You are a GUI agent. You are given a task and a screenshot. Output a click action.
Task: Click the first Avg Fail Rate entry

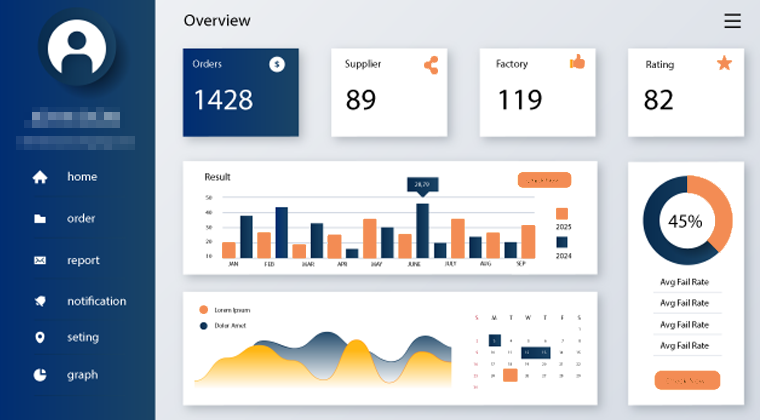point(684,282)
